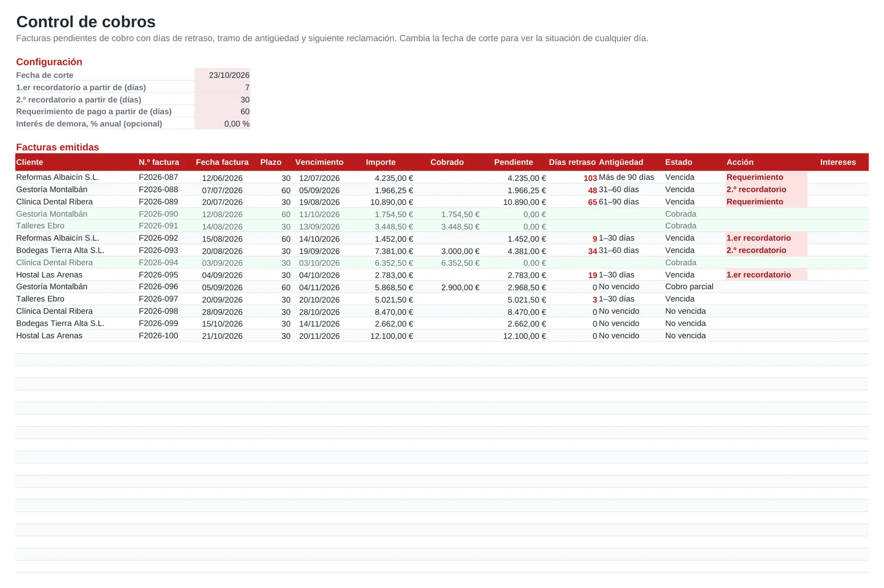Image resolution: width=884 pixels, height=588 pixels.
Task: Select the Requerimiento action for invoice F2026-089
Action: (x=766, y=202)
